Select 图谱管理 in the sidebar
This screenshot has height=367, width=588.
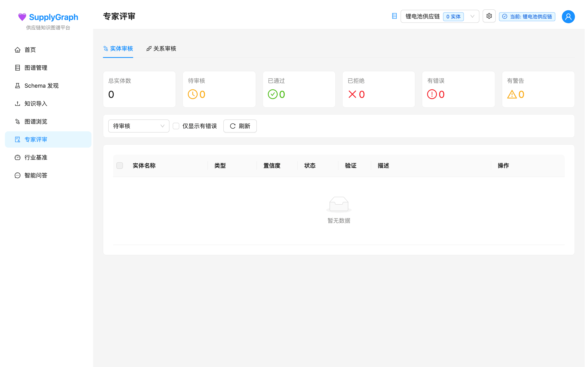point(36,68)
